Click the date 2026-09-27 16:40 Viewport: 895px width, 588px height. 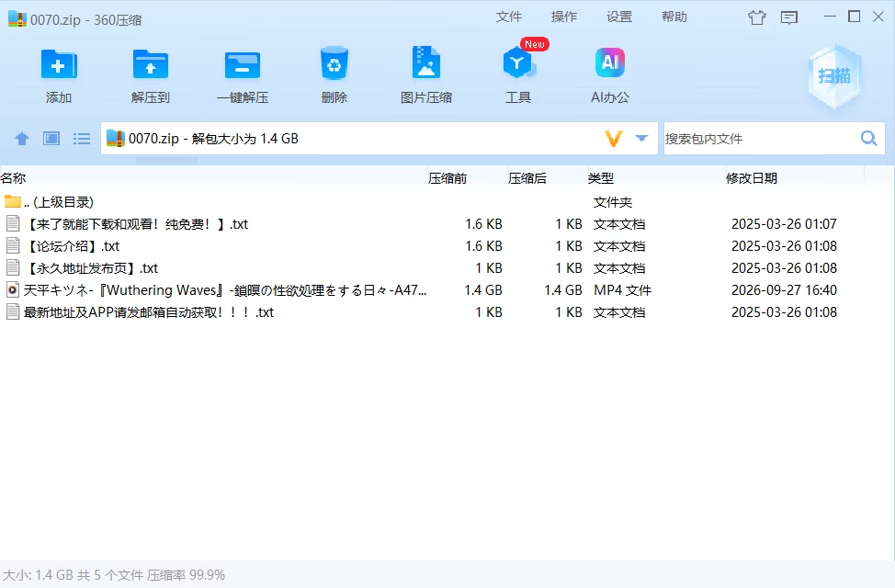pyautogui.click(x=784, y=290)
